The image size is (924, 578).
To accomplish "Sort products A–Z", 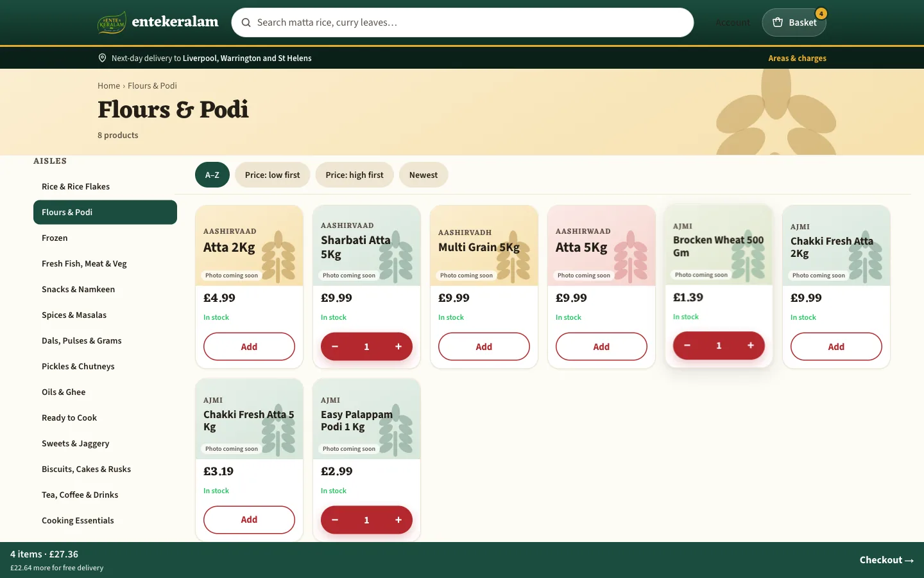I will click(x=212, y=175).
